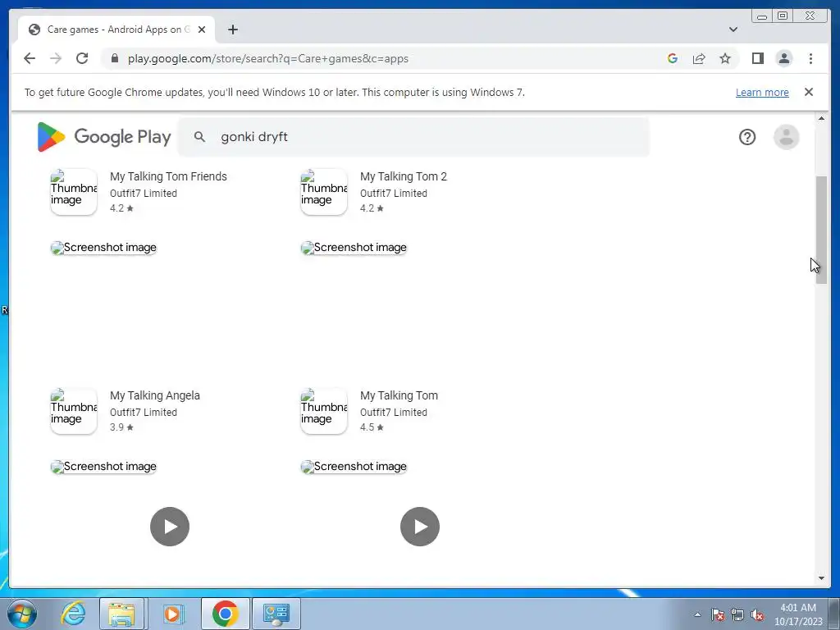Open My Talking Tom 2 app
Image resolution: width=840 pixels, height=630 pixels.
404,176
